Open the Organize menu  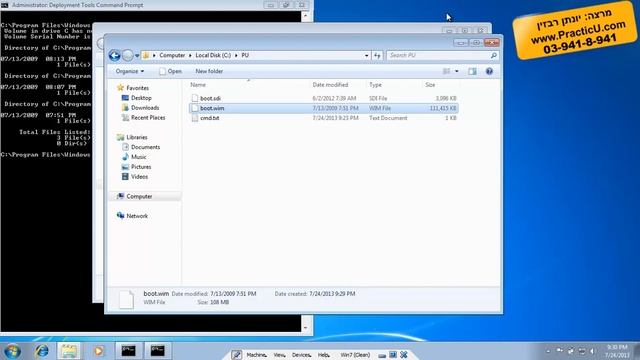point(129,71)
